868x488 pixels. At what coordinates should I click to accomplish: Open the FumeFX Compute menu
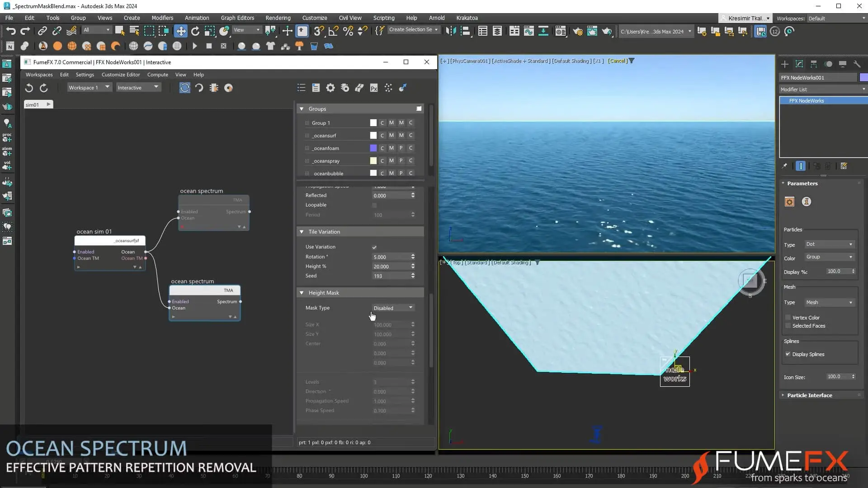coord(157,75)
